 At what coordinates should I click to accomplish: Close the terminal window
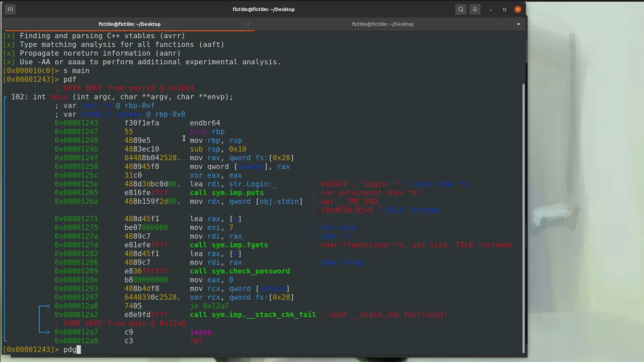(518, 9)
